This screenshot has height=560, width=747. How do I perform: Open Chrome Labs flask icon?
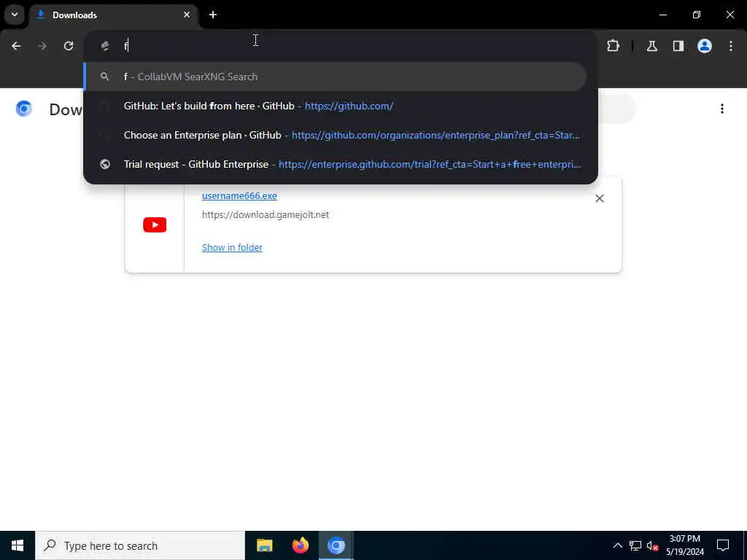(652, 46)
